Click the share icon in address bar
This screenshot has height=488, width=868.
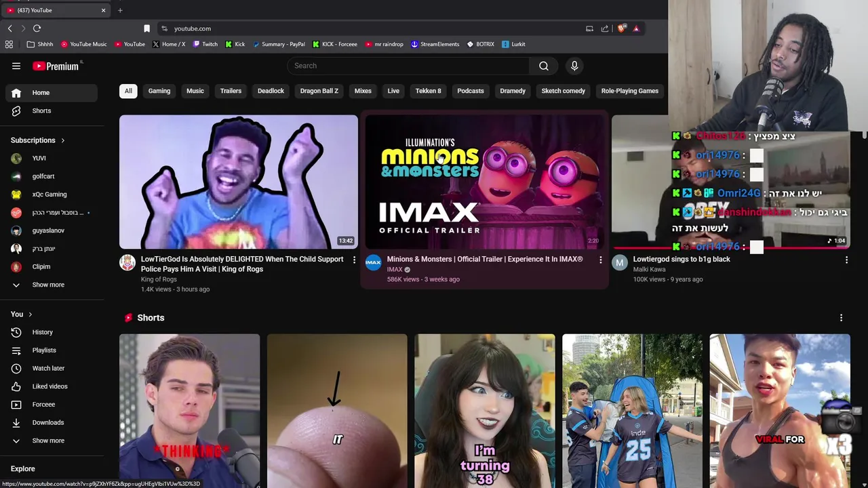tap(605, 28)
